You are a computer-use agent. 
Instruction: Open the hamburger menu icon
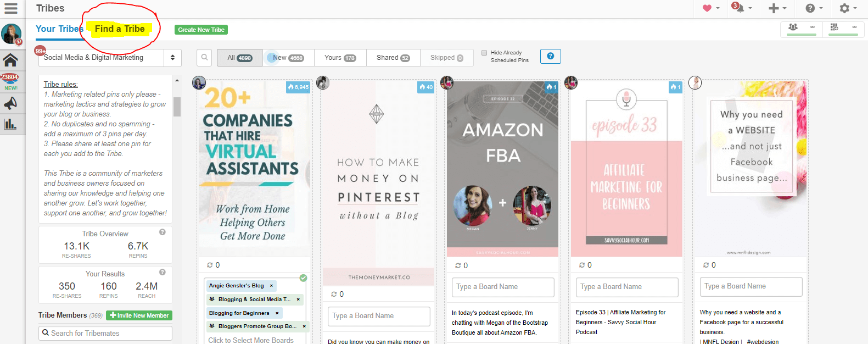click(x=11, y=8)
